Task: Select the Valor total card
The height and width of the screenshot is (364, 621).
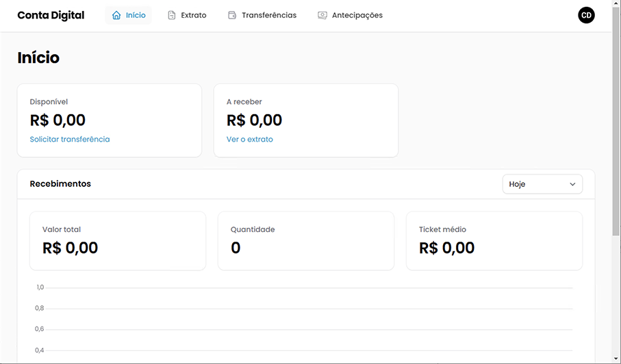Action: [x=118, y=240]
